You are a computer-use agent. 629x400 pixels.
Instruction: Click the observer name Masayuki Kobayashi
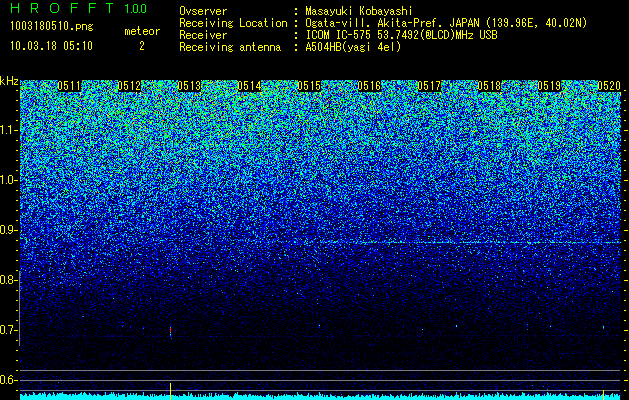(359, 11)
